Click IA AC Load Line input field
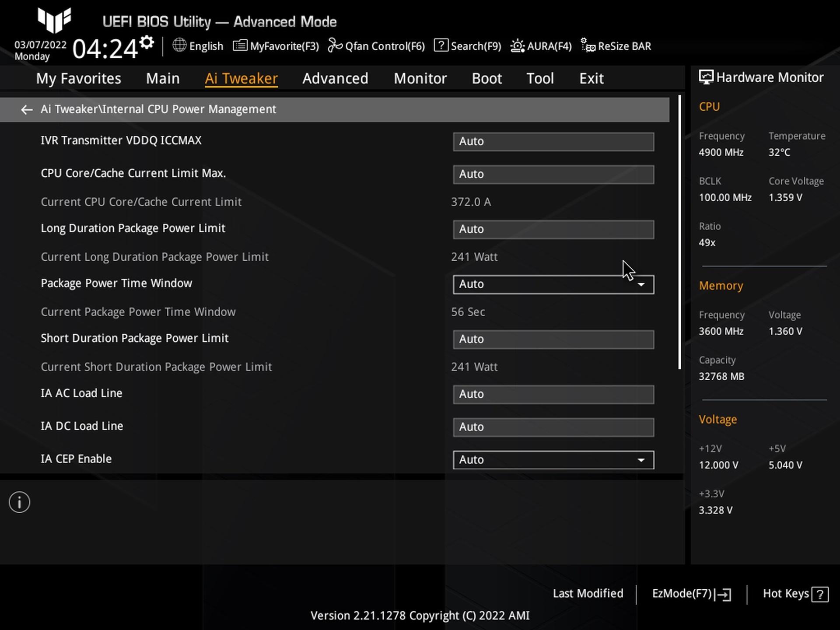 [x=553, y=394]
